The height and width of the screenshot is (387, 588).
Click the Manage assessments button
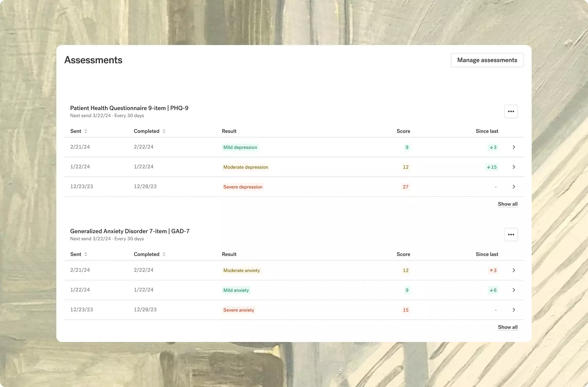point(487,60)
